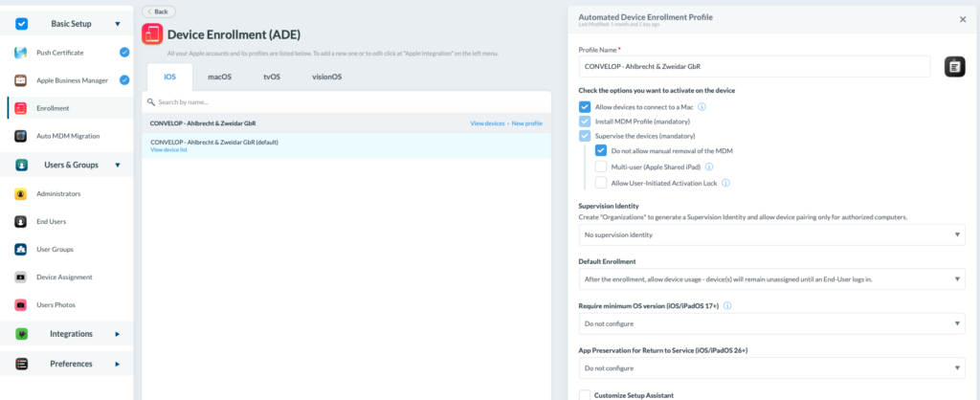Open the Administrators sidebar icon
This screenshot has height=400, width=980.
coord(20,193)
